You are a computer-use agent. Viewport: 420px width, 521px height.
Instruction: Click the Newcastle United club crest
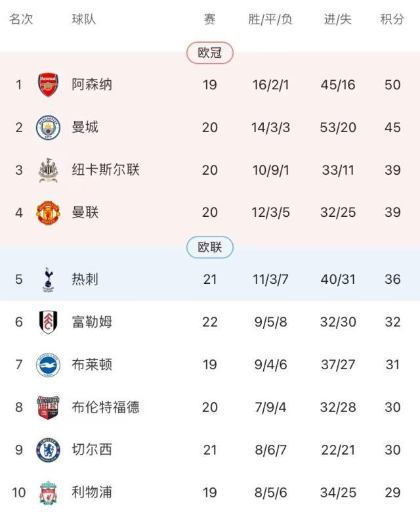point(48,170)
